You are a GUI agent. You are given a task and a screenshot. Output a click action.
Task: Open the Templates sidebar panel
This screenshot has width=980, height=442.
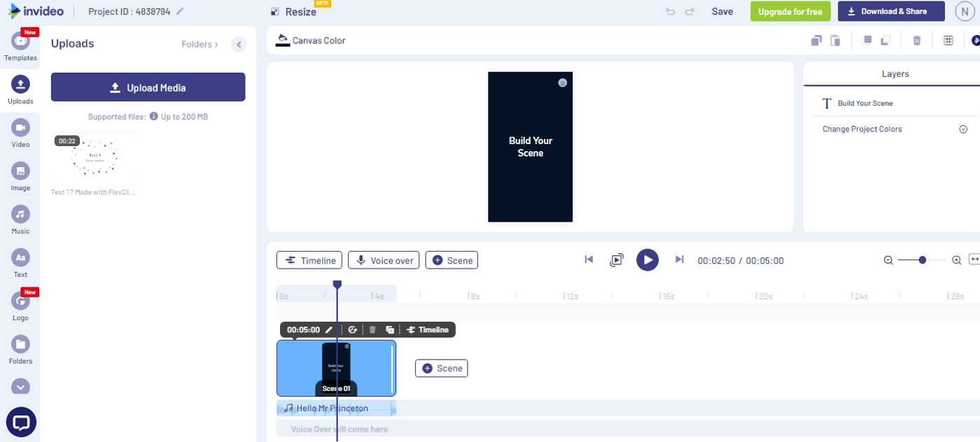point(20,46)
